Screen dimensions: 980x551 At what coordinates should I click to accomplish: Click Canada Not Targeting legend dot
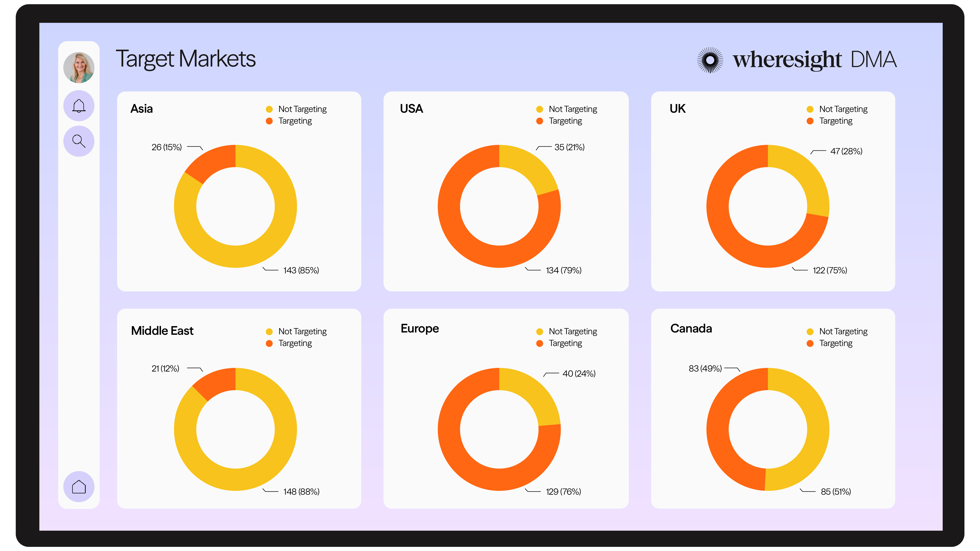(810, 331)
